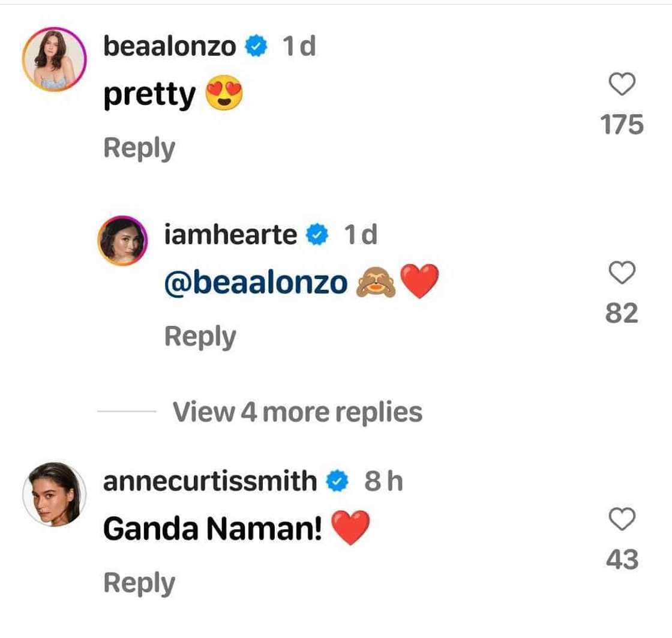Viewport: 672px width, 638px height.
Task: Click iamhearte's verified badge
Action: 318,235
